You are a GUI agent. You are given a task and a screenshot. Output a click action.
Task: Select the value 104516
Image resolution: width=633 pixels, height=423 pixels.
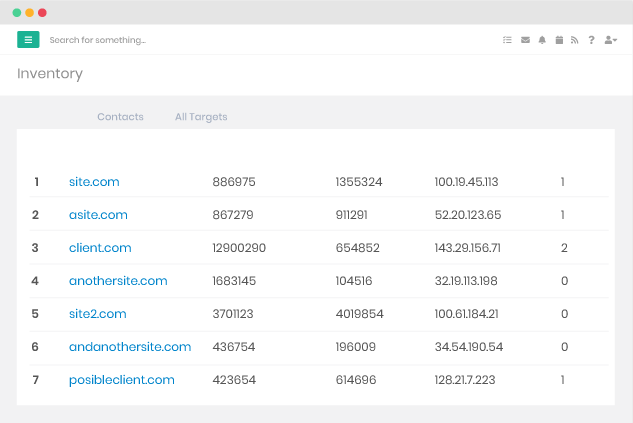point(354,281)
